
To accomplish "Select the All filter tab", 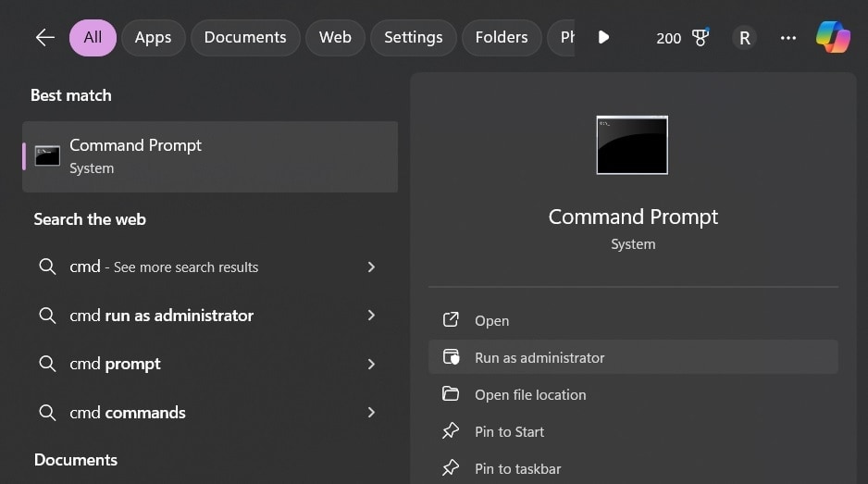I will (x=93, y=38).
